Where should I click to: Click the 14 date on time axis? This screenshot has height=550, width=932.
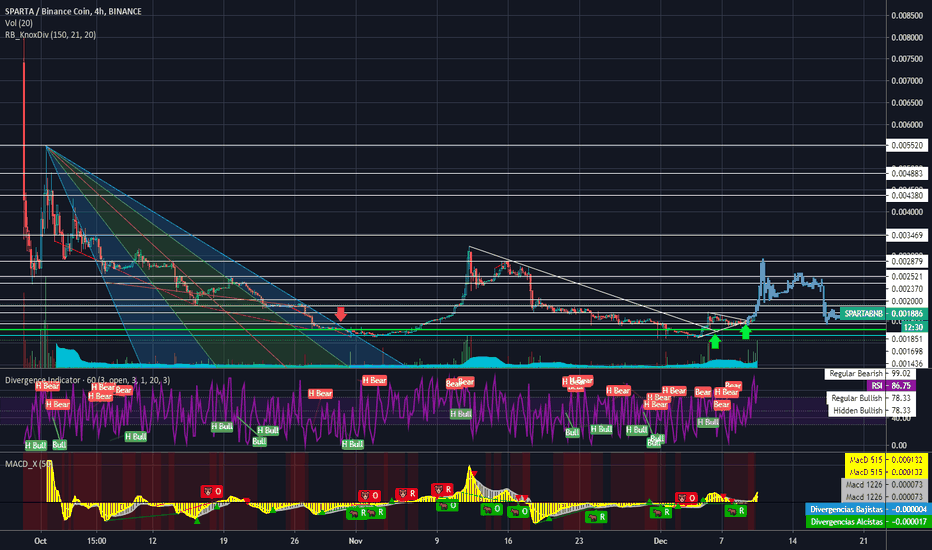792,541
